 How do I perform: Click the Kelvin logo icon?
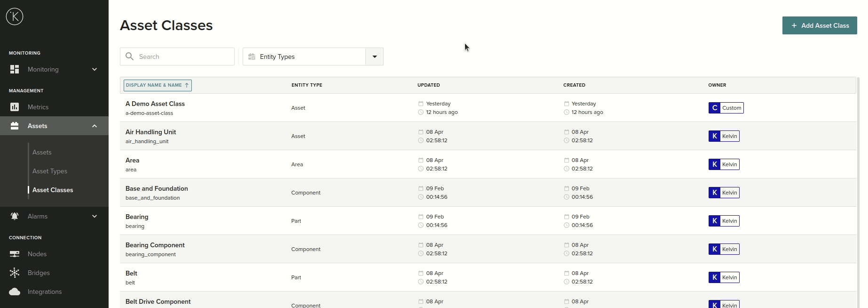pyautogui.click(x=15, y=17)
